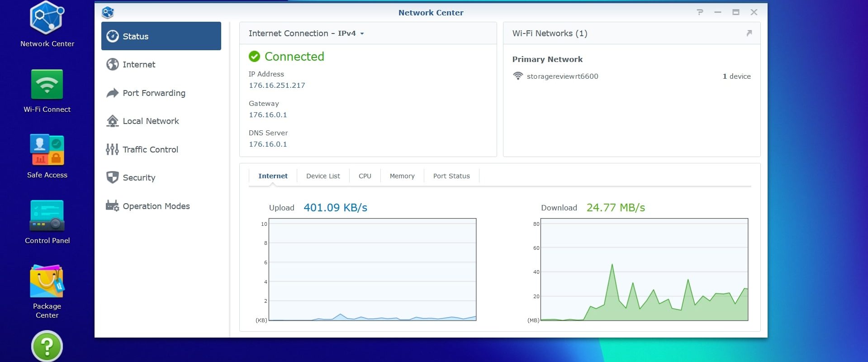Viewport: 868px width, 362px height.
Task: Click the Primary Network heading
Action: (x=547, y=59)
